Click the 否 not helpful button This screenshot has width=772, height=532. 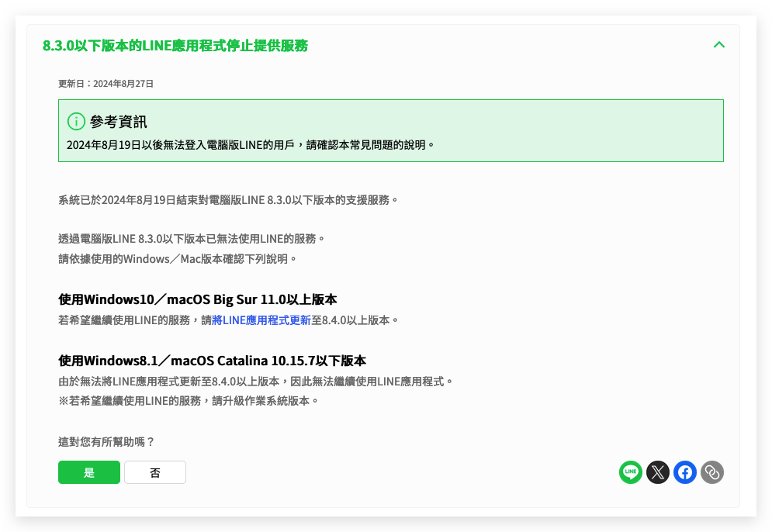click(155, 472)
